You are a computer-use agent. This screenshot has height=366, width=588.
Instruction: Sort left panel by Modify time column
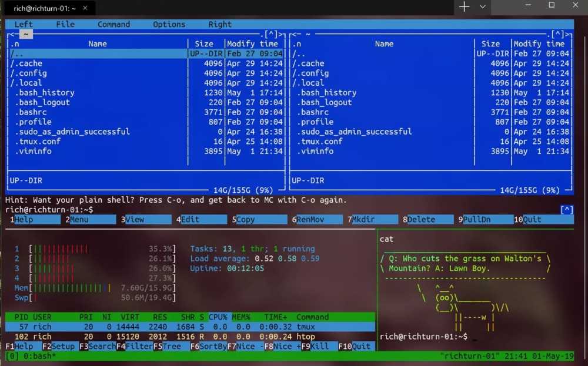(x=252, y=44)
